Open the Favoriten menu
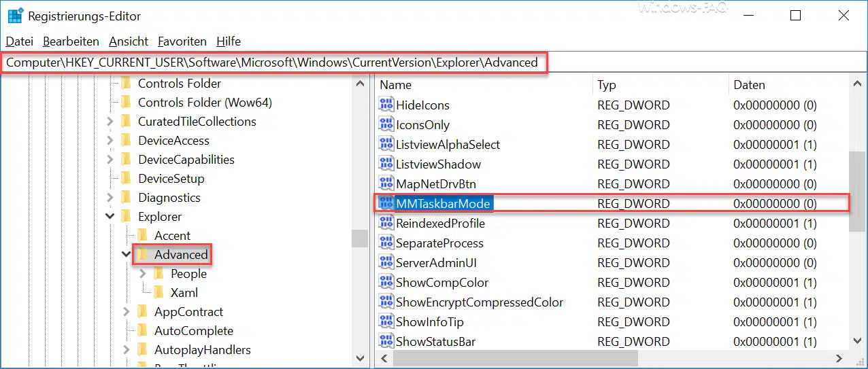868x369 pixels. (182, 41)
